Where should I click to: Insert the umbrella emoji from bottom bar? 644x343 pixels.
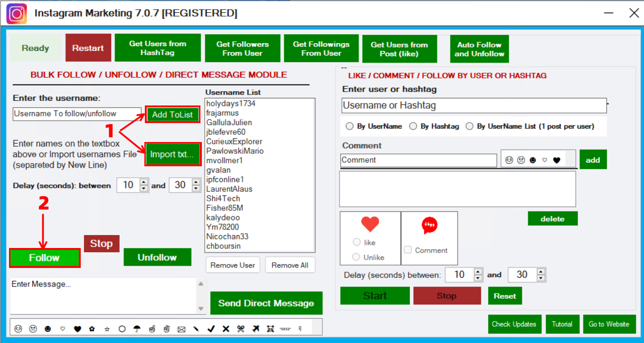[x=137, y=328]
